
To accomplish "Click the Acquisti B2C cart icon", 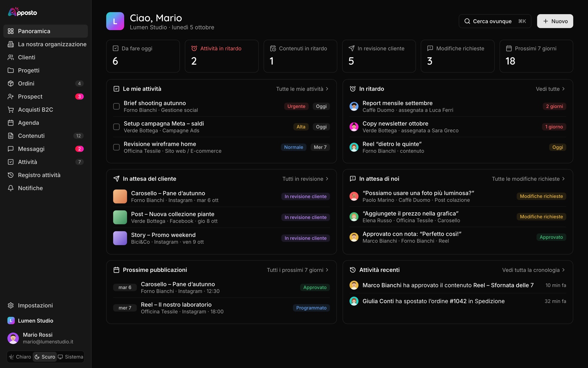I will [11, 110].
